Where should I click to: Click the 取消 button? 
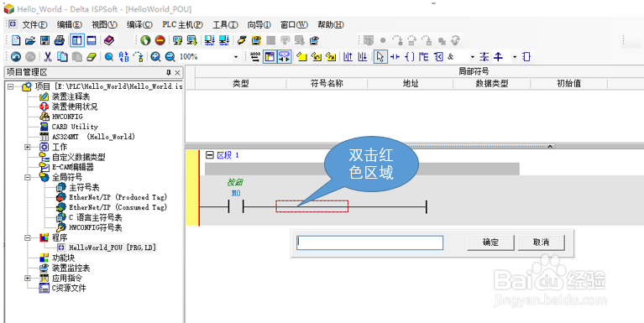point(541,242)
